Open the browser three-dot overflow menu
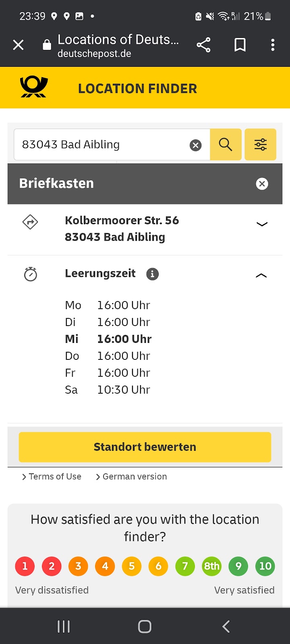Viewport: 290px width, 644px height. tap(273, 45)
